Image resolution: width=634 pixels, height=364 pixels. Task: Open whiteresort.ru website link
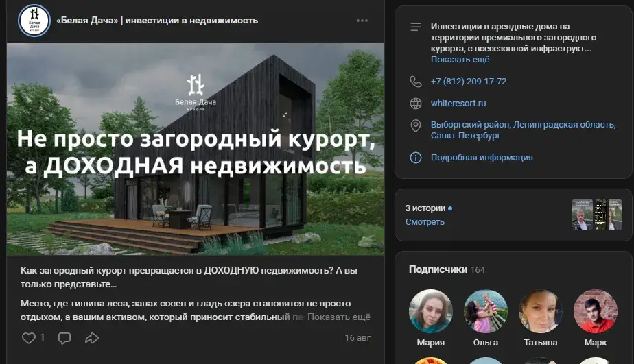[458, 103]
